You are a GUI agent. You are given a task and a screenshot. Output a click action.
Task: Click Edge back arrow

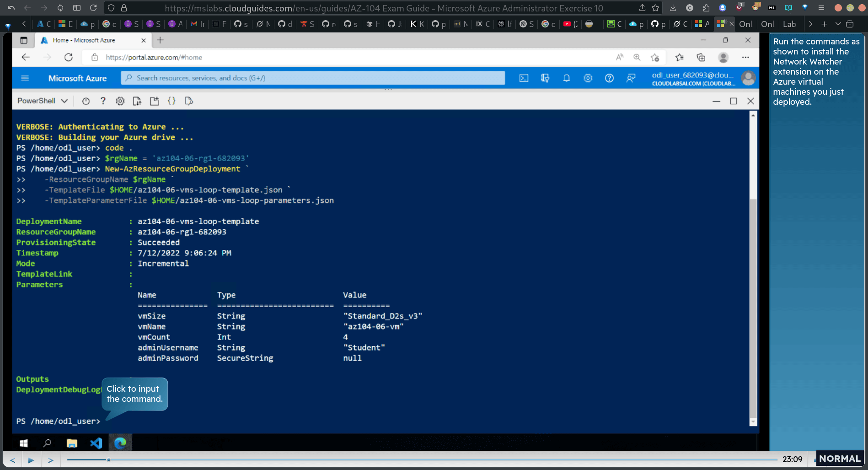[26, 57]
